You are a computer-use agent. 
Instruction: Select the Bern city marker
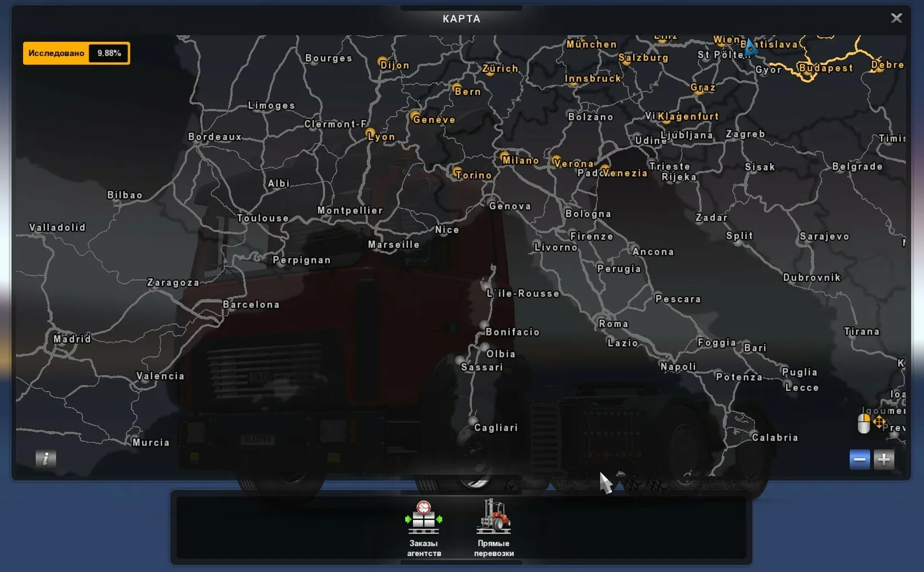pos(457,89)
